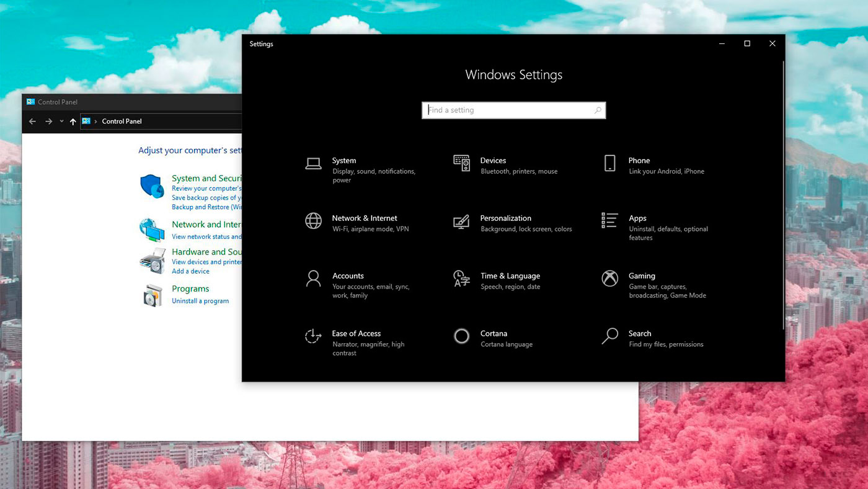Open the System title in Settings
The image size is (868, 489).
point(344,161)
